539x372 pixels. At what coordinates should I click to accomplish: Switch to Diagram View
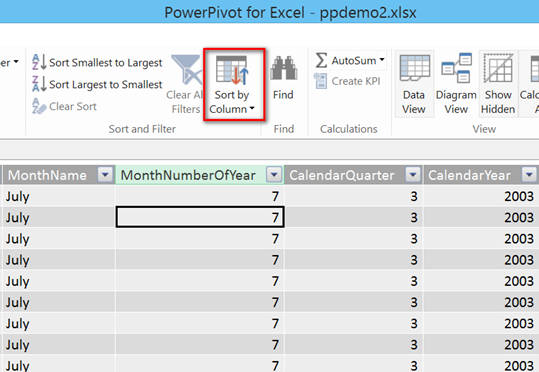tap(456, 84)
